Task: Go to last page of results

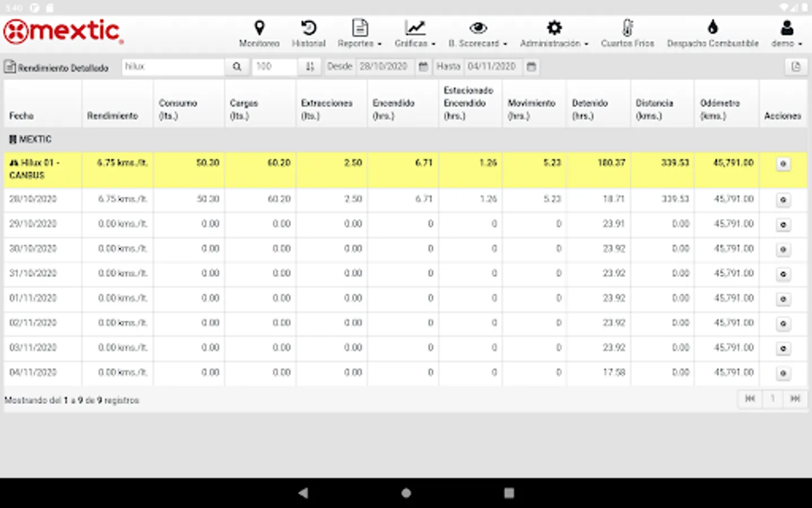Action: pos(795,398)
